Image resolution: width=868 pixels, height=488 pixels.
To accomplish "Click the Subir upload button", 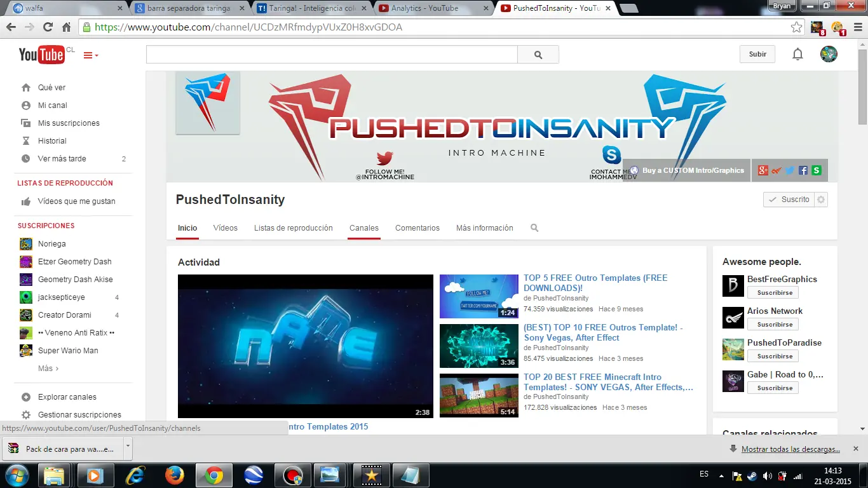I will (757, 54).
